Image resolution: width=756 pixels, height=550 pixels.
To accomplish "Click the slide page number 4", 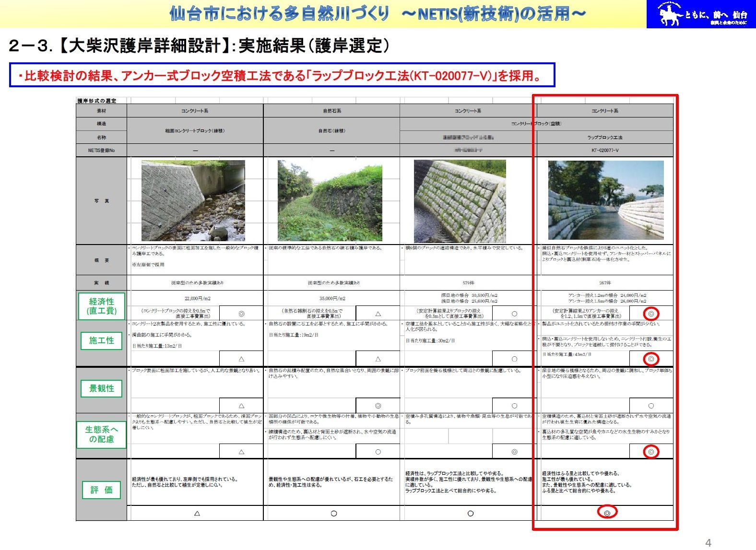I will 708,543.
